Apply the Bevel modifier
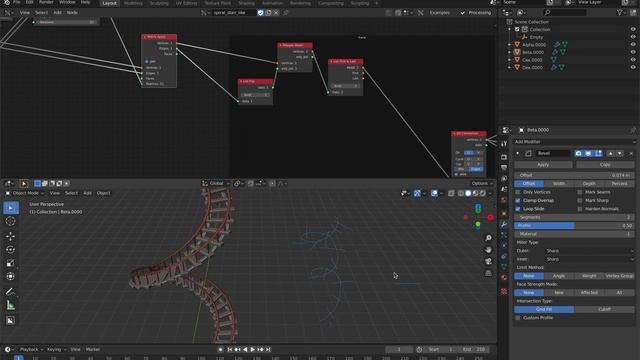The width and height of the screenshot is (640, 360). click(543, 165)
